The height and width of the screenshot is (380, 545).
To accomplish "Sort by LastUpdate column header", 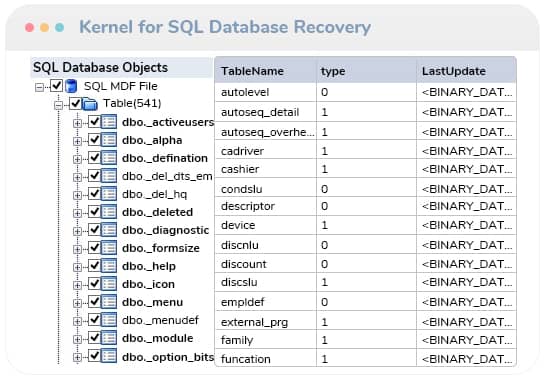I will click(466, 71).
